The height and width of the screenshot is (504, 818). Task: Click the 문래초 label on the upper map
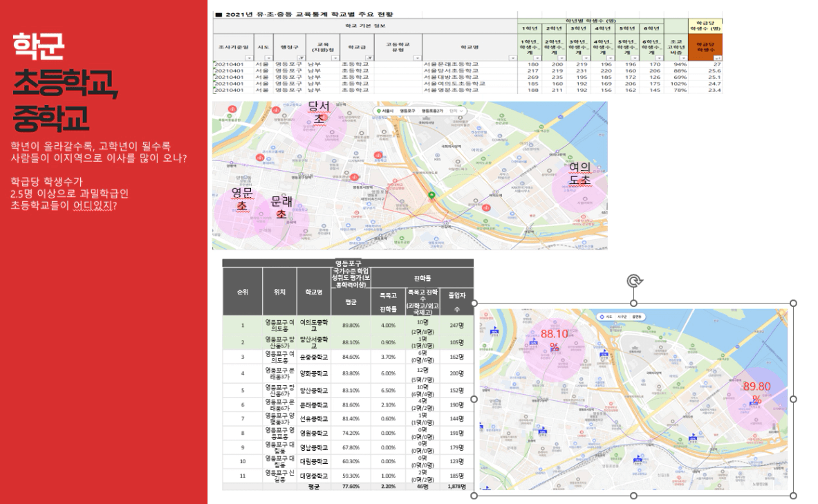(x=281, y=207)
